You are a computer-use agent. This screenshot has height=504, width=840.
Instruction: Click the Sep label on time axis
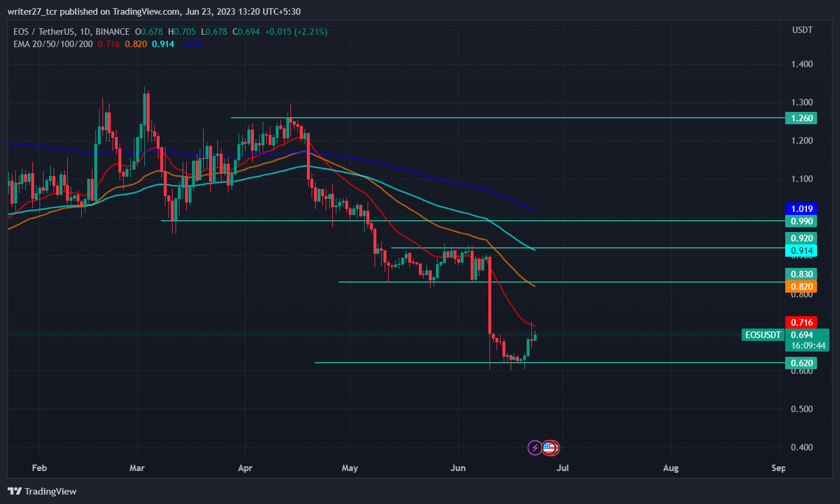pyautogui.click(x=778, y=468)
